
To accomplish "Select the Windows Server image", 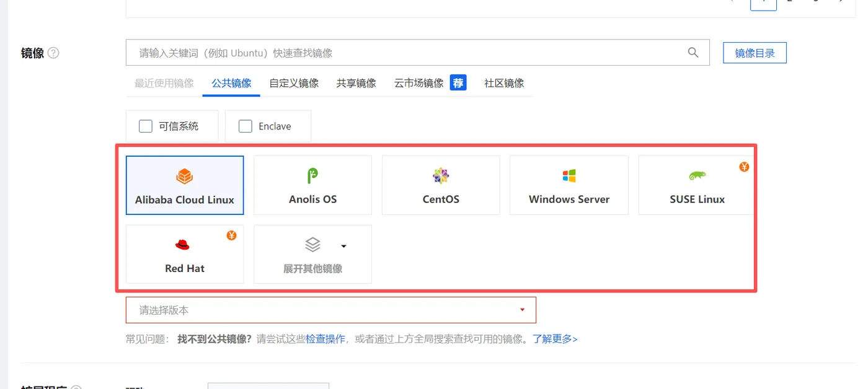I will [x=569, y=185].
